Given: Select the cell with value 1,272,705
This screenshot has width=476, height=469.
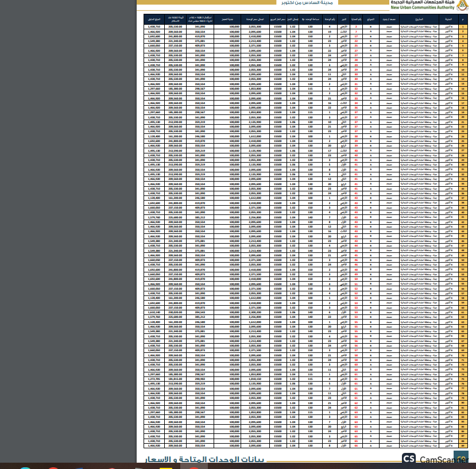Looking at the screenshot, I should pyautogui.click(x=154, y=379).
